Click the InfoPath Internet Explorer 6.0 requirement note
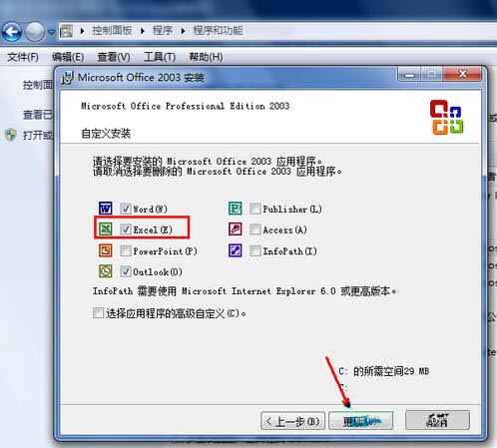 pos(245,291)
